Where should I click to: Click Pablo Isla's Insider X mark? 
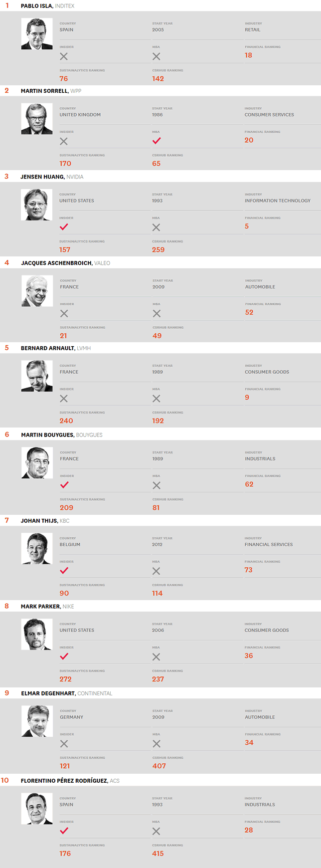[x=64, y=56]
